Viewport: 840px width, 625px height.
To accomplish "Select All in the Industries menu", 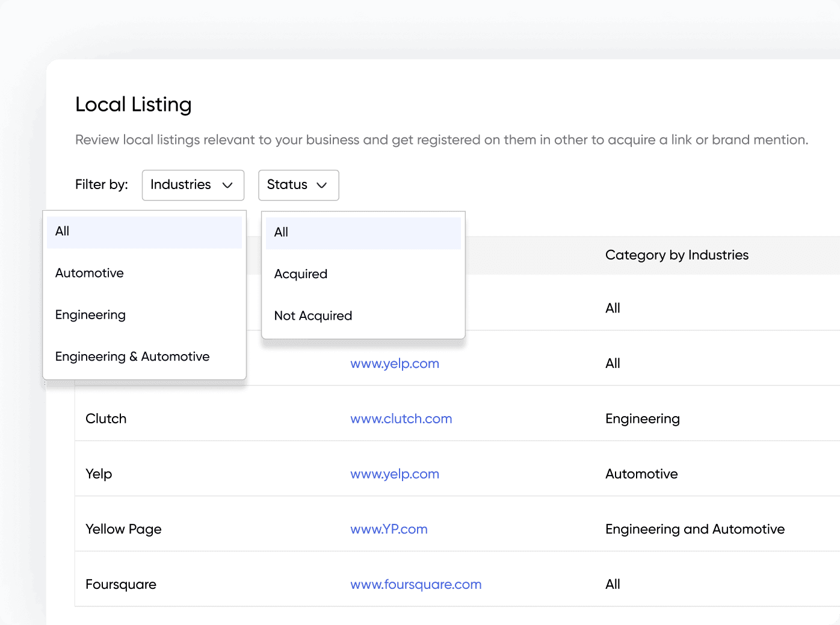I will (x=144, y=232).
